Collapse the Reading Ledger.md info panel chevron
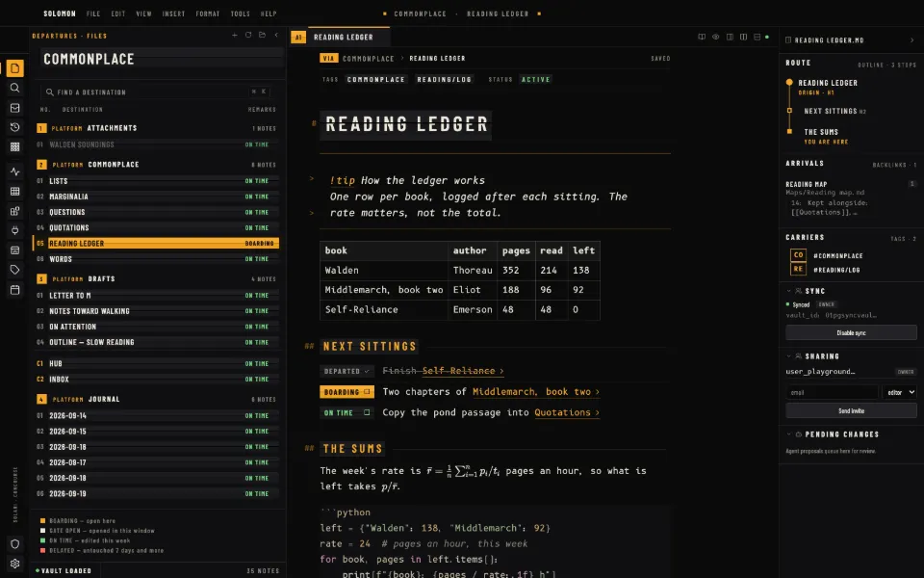 click(912, 40)
